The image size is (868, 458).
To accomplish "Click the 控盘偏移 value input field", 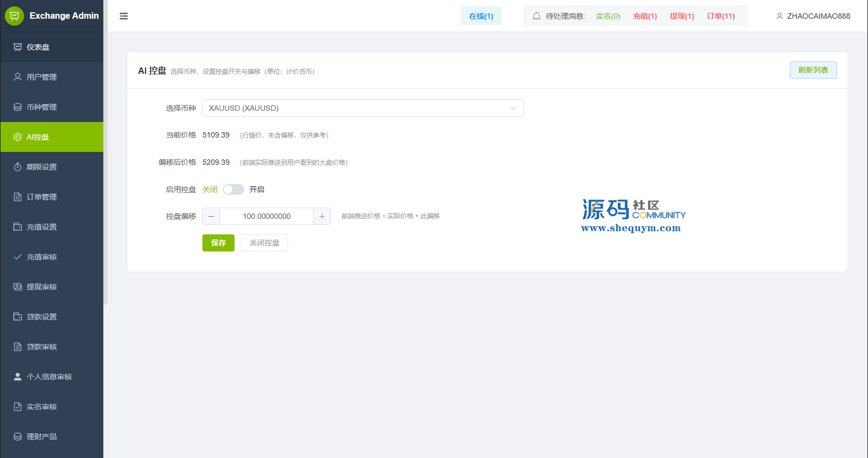I will pyautogui.click(x=267, y=216).
